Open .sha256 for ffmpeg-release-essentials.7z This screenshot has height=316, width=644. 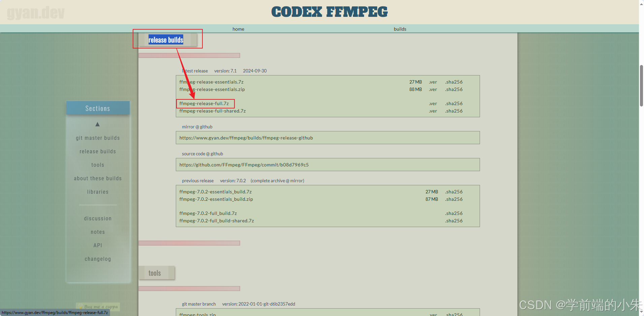454,82
